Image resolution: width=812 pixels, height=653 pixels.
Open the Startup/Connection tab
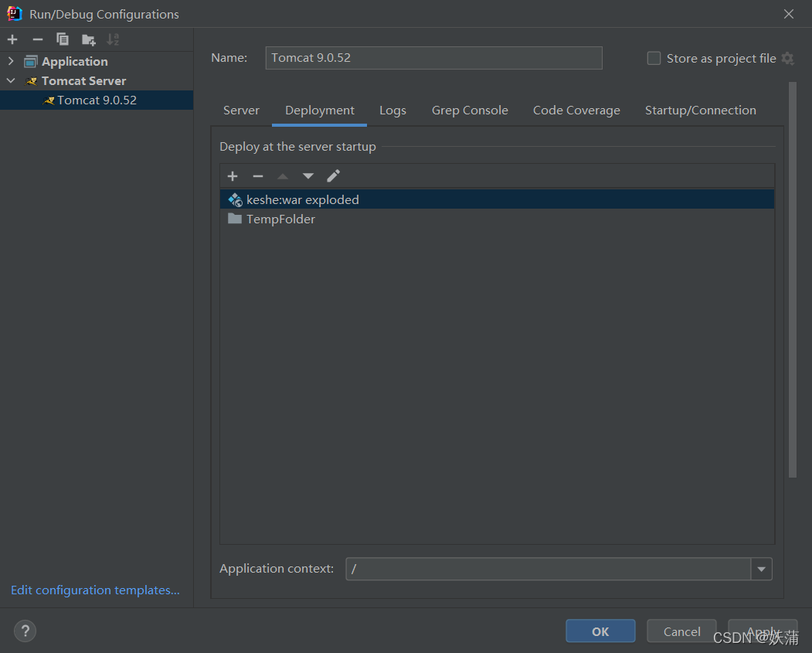pos(700,111)
